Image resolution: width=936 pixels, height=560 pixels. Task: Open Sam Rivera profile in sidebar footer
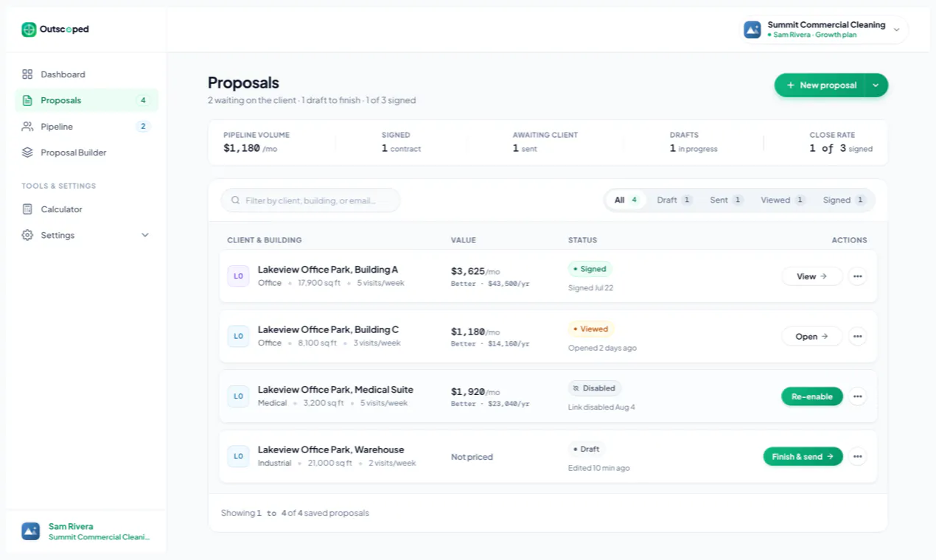(x=86, y=531)
